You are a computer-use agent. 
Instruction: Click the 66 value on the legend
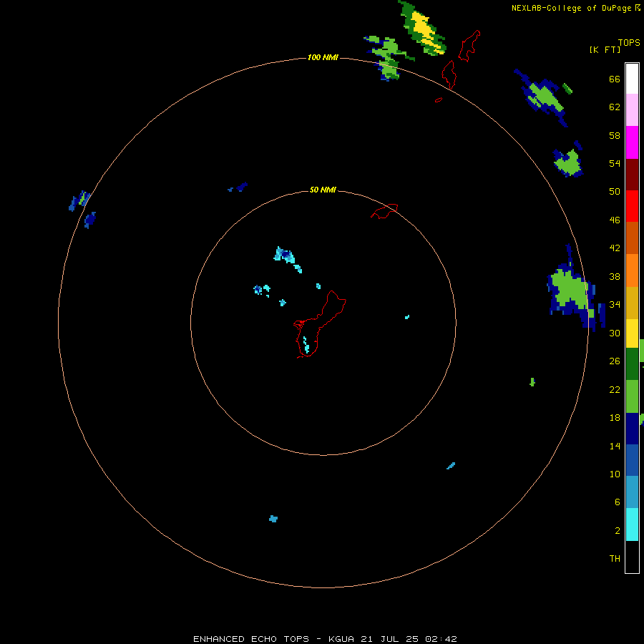tap(615, 79)
